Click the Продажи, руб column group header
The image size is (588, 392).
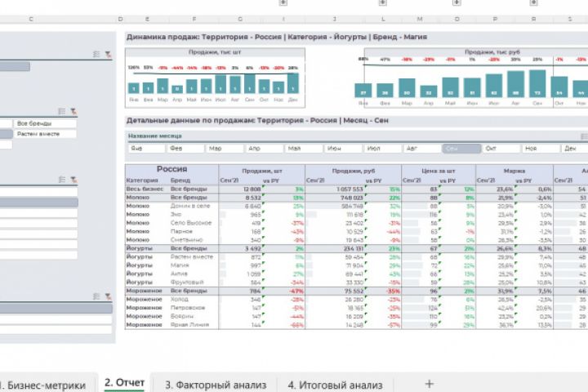pos(354,171)
